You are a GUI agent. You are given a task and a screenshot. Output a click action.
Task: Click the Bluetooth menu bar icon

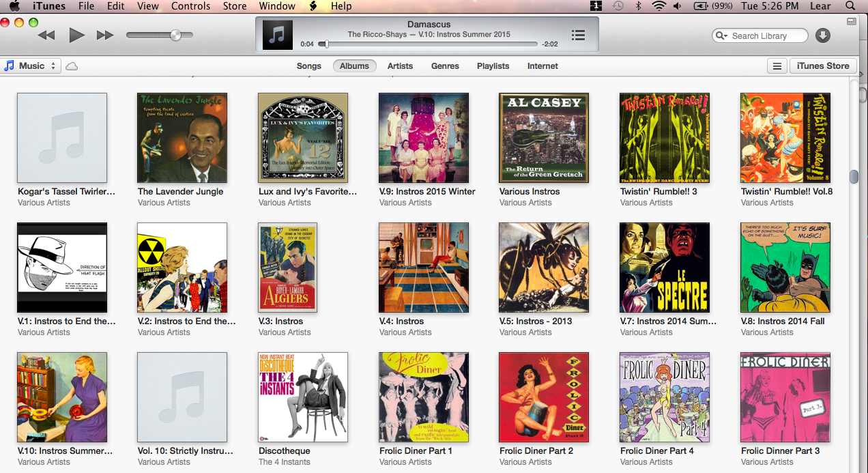pos(639,6)
